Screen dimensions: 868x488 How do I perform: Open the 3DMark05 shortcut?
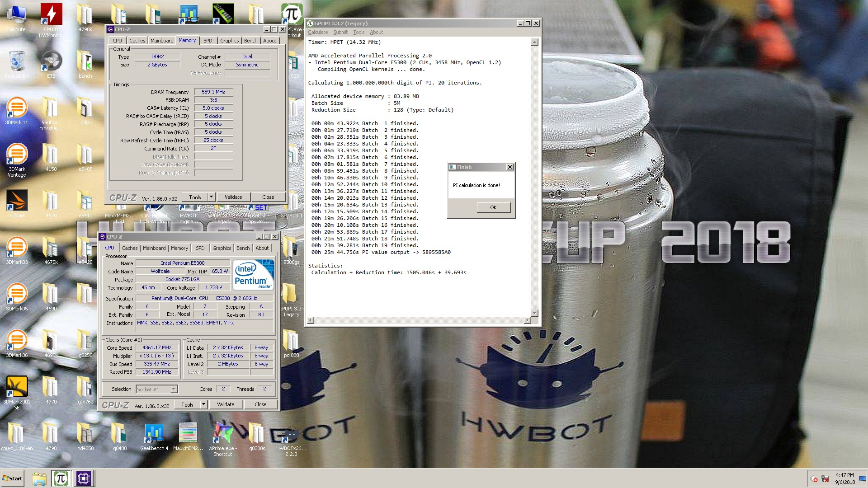click(17, 297)
